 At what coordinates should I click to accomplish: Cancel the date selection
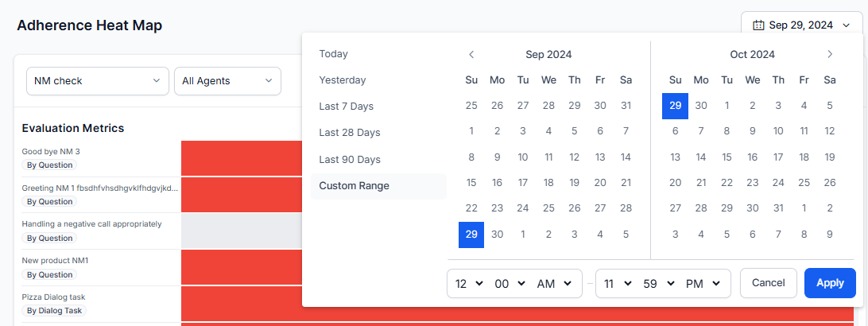coord(768,283)
